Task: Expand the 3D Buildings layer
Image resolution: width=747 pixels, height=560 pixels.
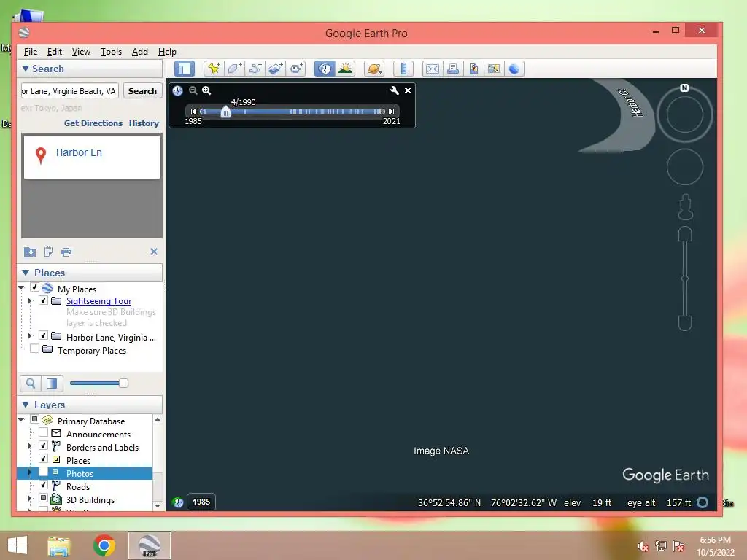Action: (29, 499)
